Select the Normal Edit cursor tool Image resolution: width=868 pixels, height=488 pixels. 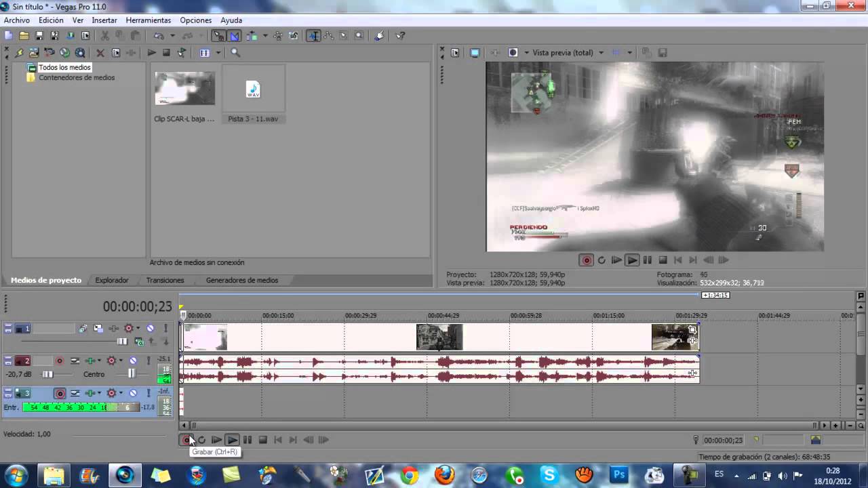point(313,35)
